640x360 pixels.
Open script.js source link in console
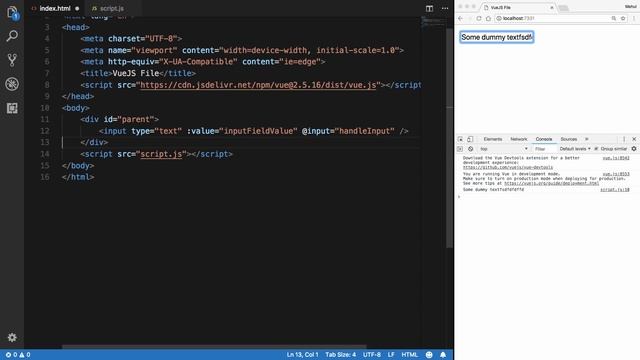click(615, 190)
